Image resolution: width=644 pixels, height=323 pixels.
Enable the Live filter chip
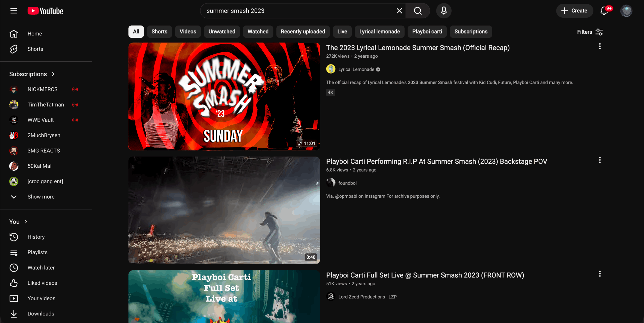(342, 31)
